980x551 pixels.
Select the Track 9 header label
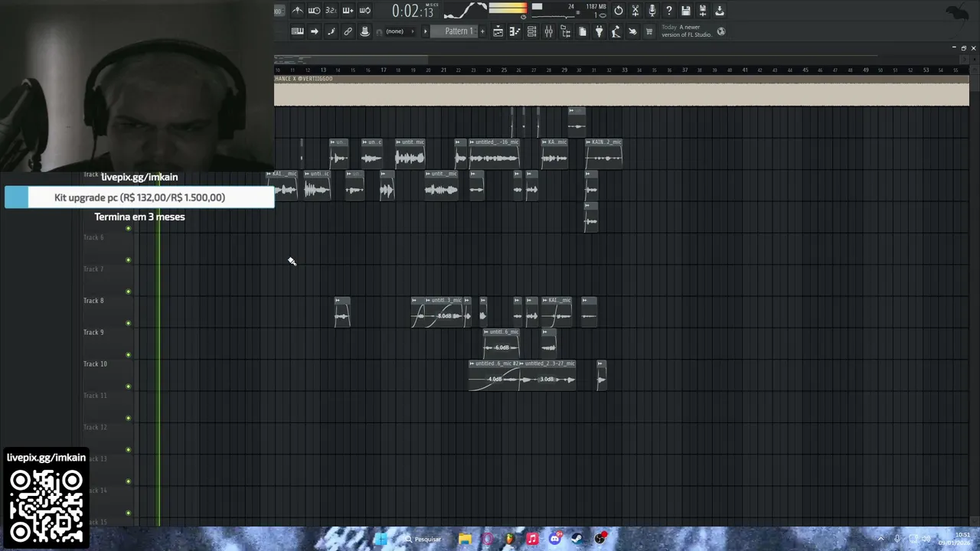(x=93, y=332)
